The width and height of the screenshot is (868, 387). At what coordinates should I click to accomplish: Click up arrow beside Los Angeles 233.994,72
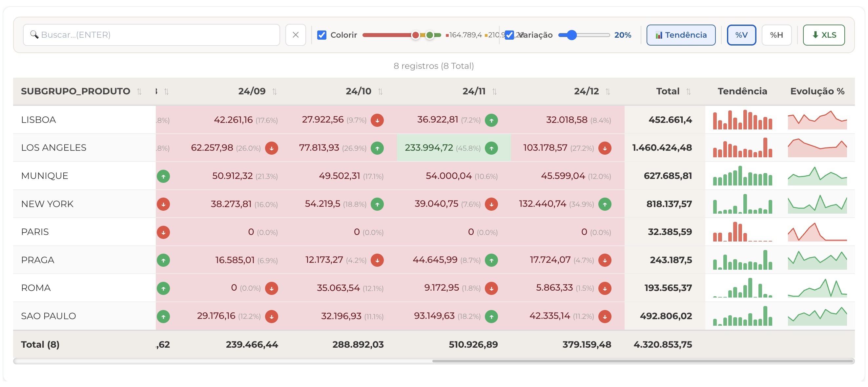[x=491, y=148]
